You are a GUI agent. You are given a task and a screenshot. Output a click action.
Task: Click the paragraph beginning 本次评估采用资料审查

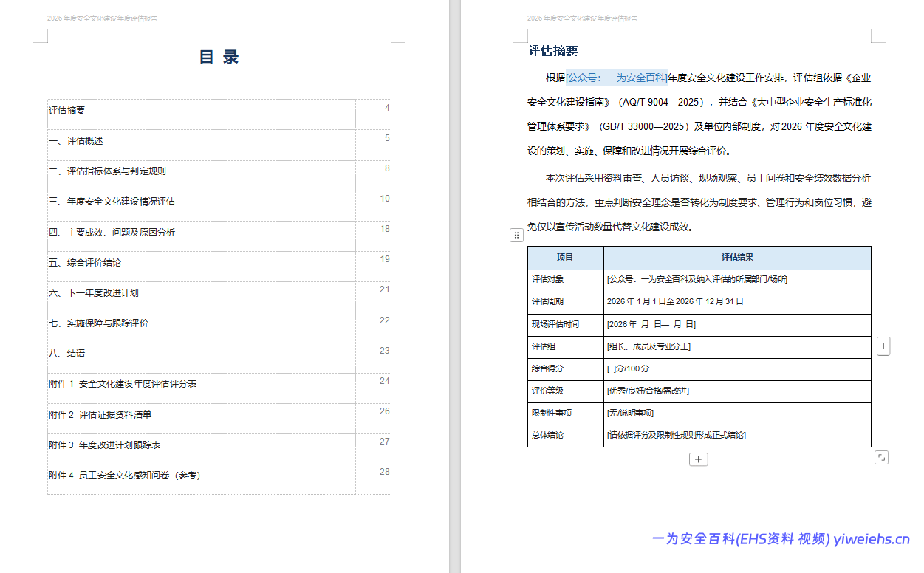[x=699, y=202]
